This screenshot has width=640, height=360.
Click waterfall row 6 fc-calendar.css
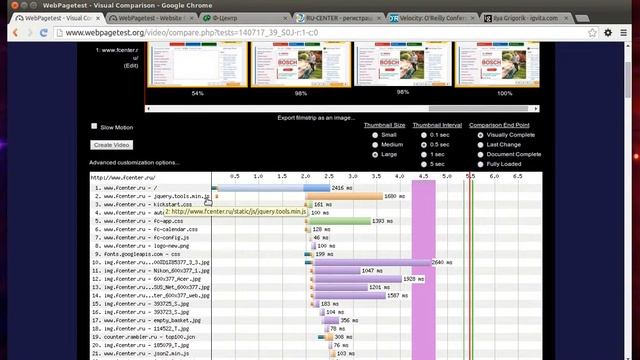146,229
